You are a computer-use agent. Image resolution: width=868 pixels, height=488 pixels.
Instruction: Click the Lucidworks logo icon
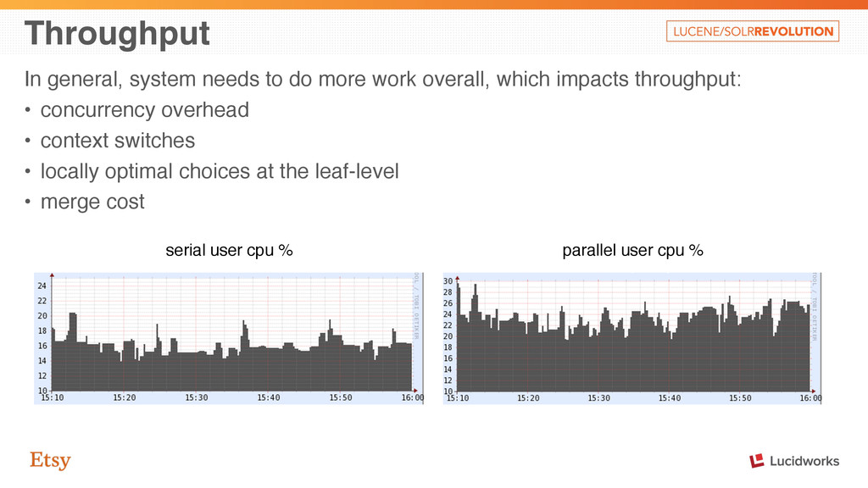click(757, 461)
